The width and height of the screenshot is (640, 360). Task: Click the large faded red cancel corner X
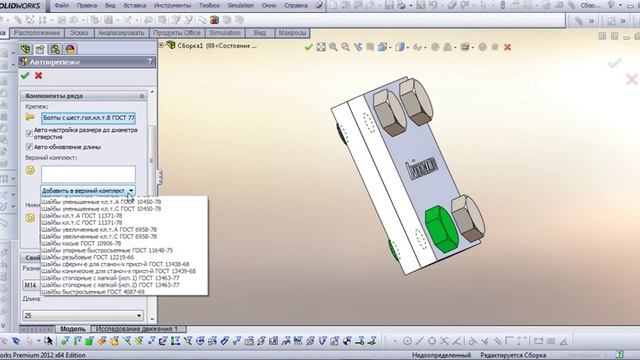point(631,79)
